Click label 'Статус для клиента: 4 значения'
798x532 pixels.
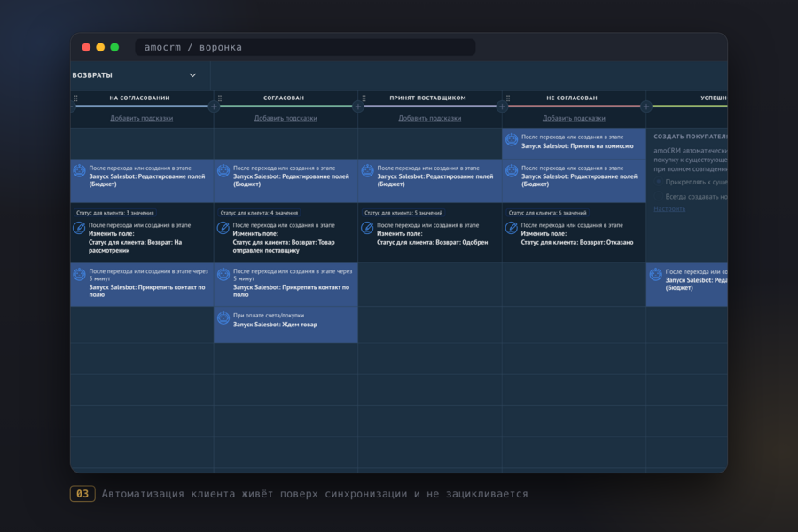pos(259,213)
